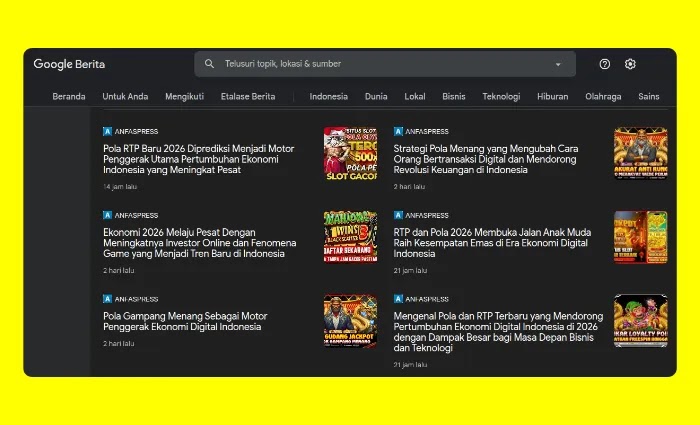Viewport: 700px width, 425px height.
Task: Click the Google Berita logo
Action: pyautogui.click(x=69, y=64)
